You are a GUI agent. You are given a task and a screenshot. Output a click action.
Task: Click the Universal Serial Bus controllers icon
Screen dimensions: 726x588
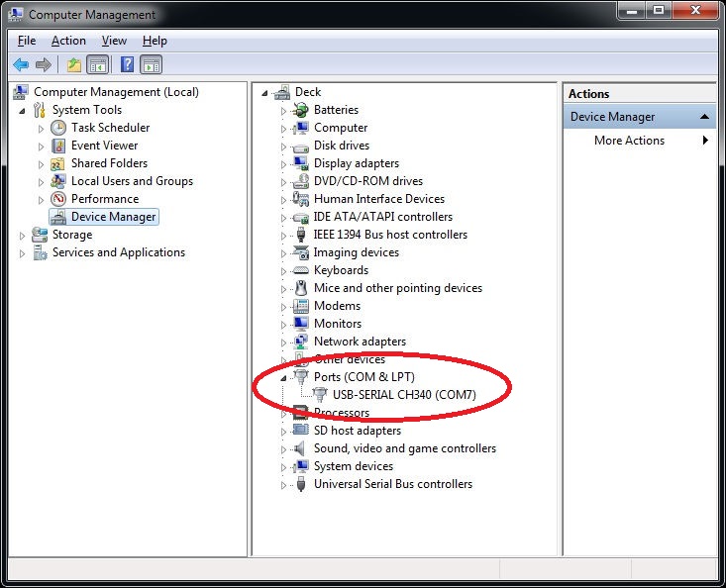point(301,484)
